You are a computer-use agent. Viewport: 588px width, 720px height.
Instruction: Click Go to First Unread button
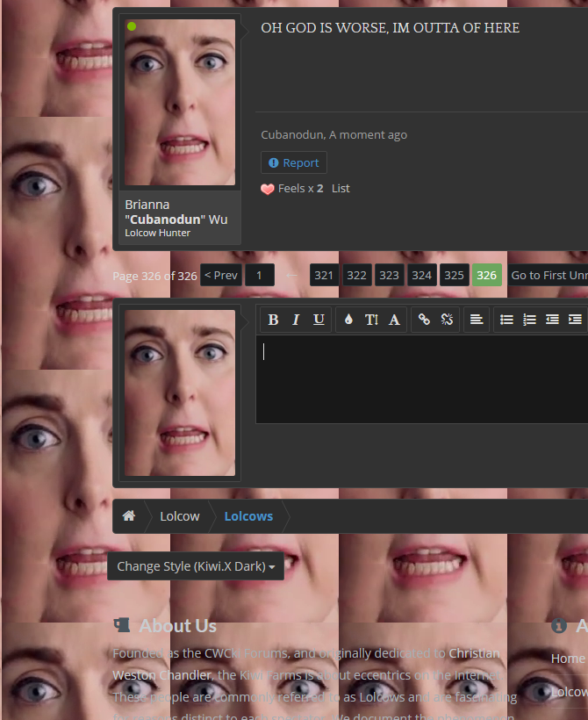[548, 275]
